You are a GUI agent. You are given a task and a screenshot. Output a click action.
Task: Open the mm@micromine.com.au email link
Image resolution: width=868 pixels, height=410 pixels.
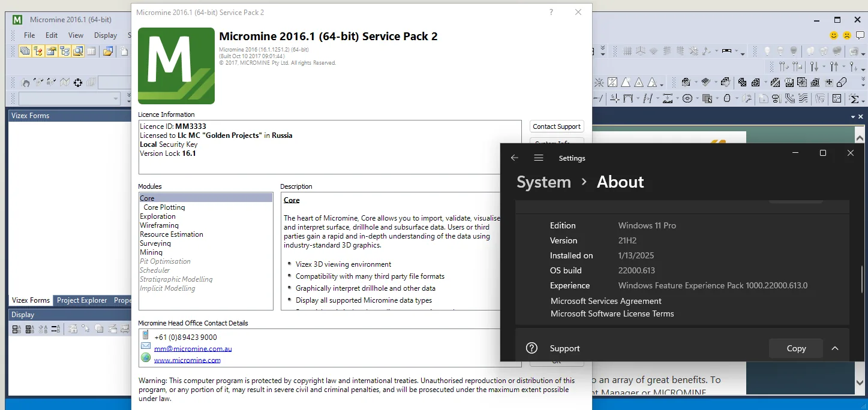pos(193,348)
